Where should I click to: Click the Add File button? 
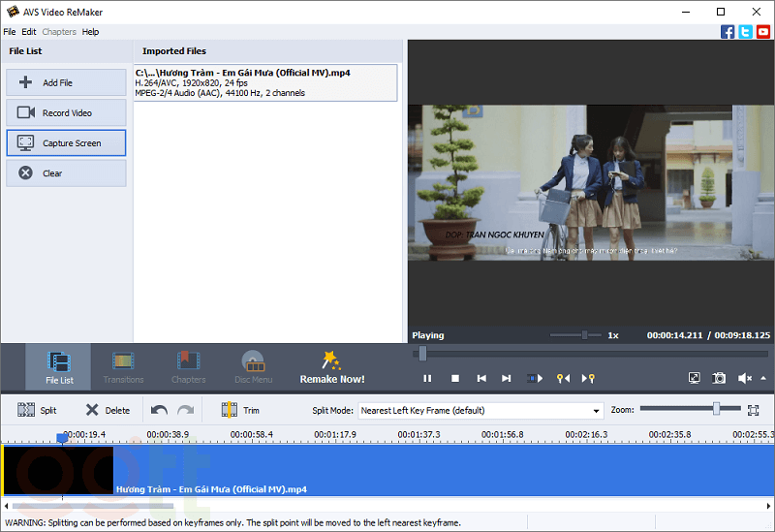coord(66,82)
